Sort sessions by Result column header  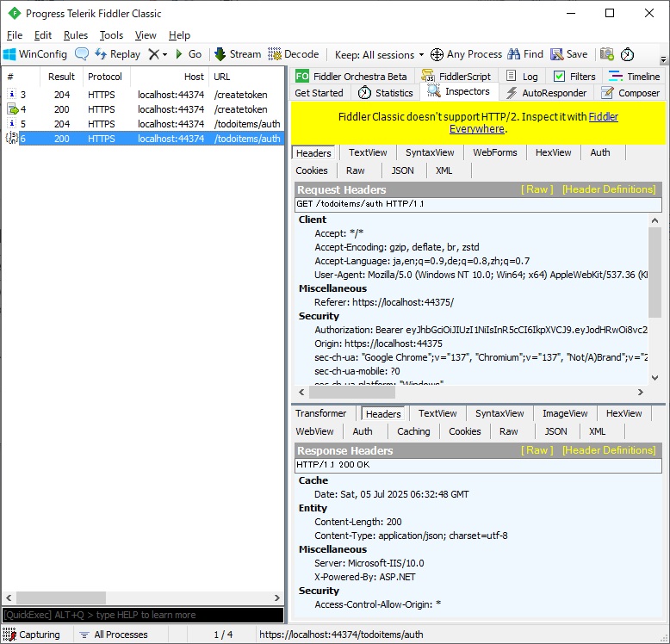pos(61,77)
